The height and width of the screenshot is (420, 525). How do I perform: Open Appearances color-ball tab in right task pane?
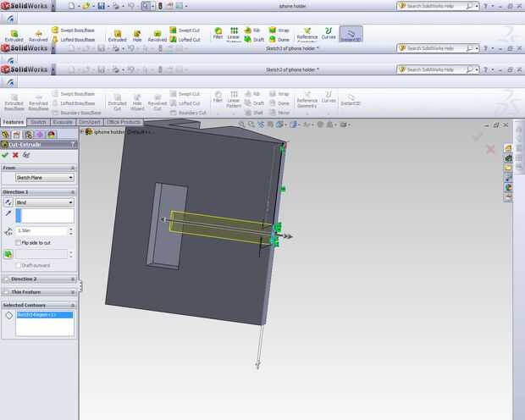pyautogui.click(x=508, y=187)
